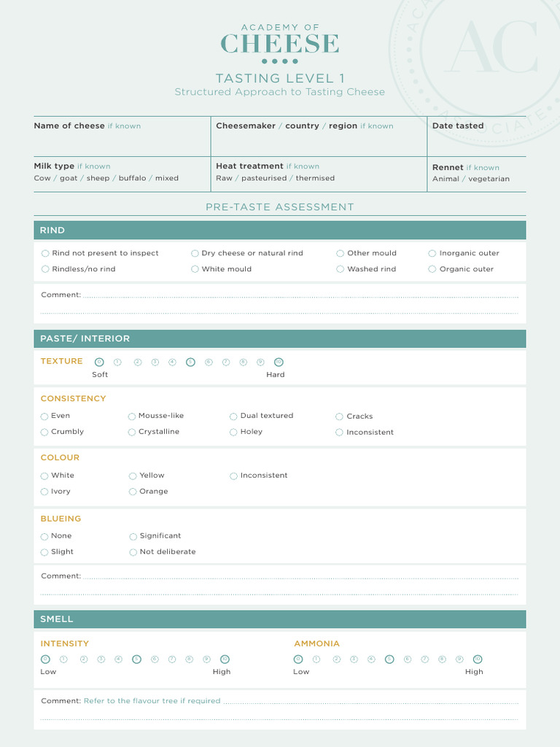The image size is (560, 747).
Task: Choose 'Dual textured' consistency
Action: coord(233,417)
